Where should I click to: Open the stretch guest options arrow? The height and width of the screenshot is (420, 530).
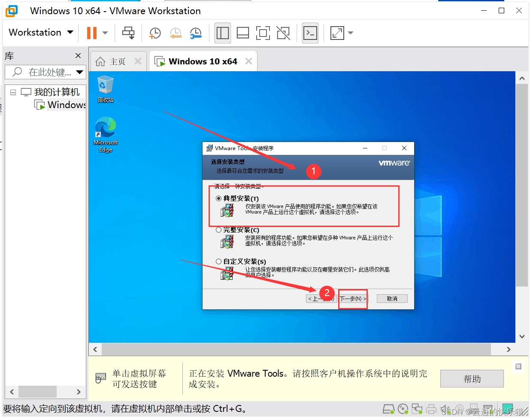(x=350, y=33)
